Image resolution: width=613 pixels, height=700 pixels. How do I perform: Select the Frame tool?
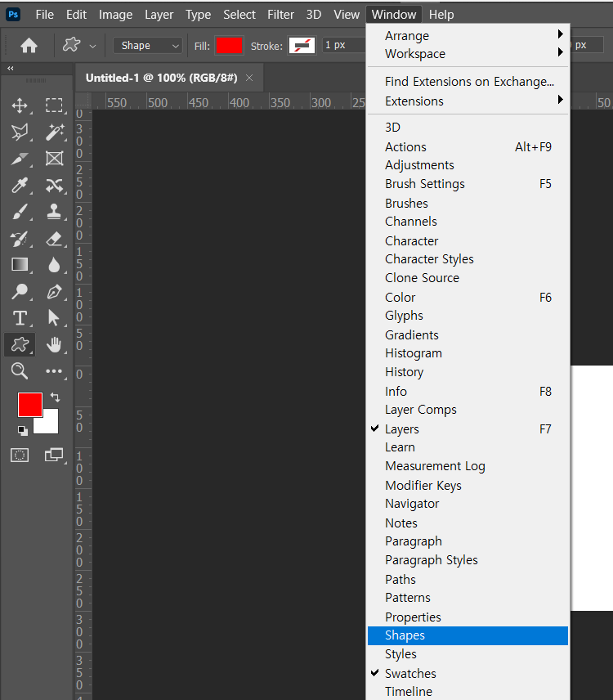pos(55,159)
